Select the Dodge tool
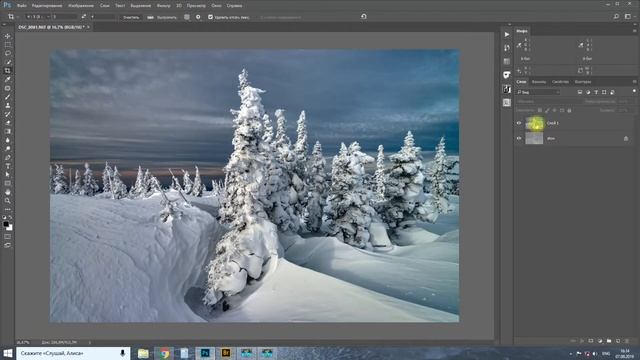The width and height of the screenshot is (640, 360). click(x=8, y=149)
